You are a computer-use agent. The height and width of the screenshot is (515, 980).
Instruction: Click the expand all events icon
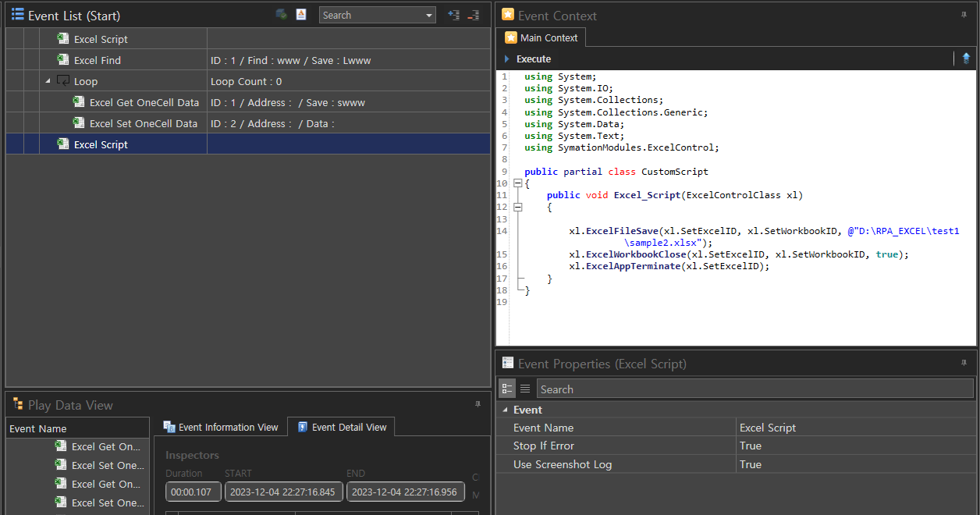click(x=453, y=15)
